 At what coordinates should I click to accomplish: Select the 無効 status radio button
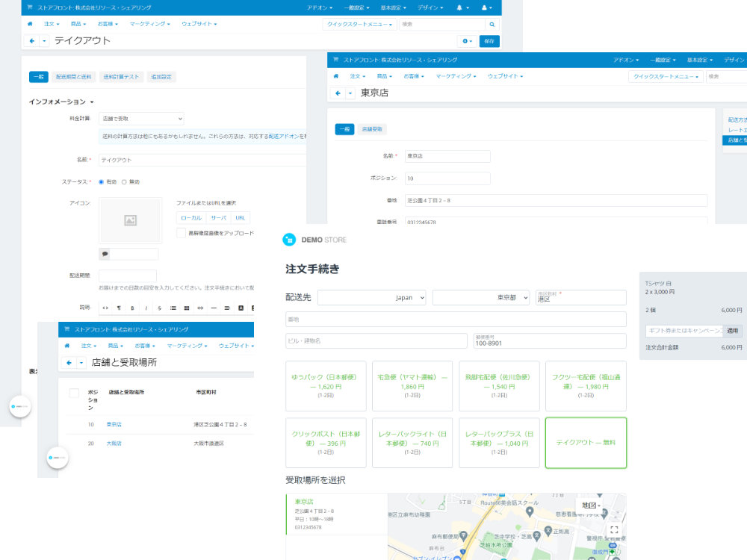tap(124, 182)
